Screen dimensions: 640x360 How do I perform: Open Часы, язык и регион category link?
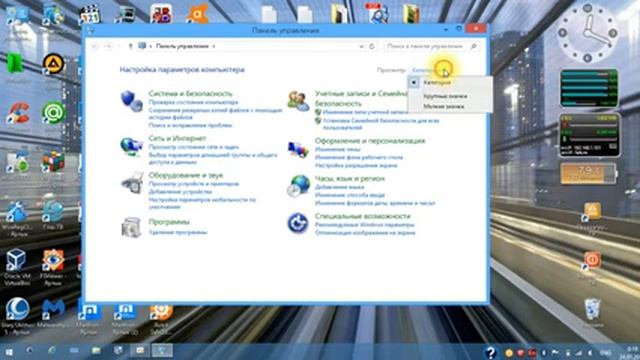coord(350,178)
